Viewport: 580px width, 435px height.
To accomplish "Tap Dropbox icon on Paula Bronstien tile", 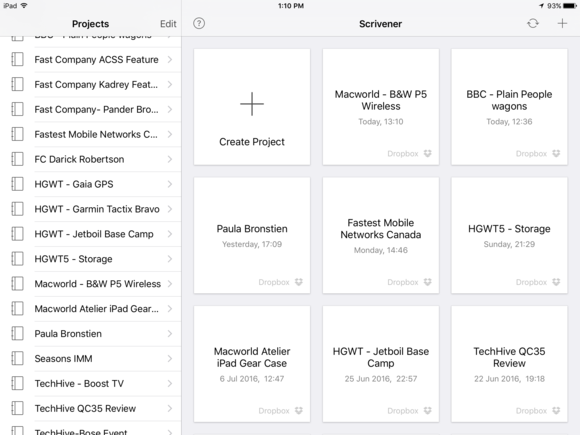I will tap(299, 282).
